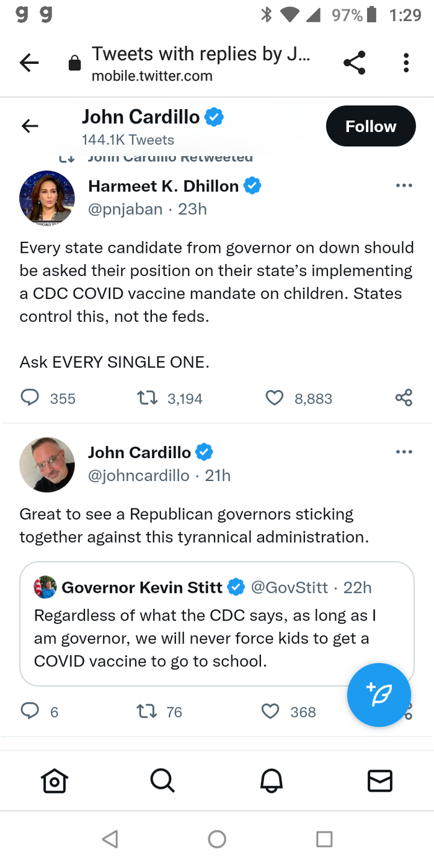Open more options on Harmeet Dhillon's tweet
The height and width of the screenshot is (868, 434).
pyautogui.click(x=404, y=185)
